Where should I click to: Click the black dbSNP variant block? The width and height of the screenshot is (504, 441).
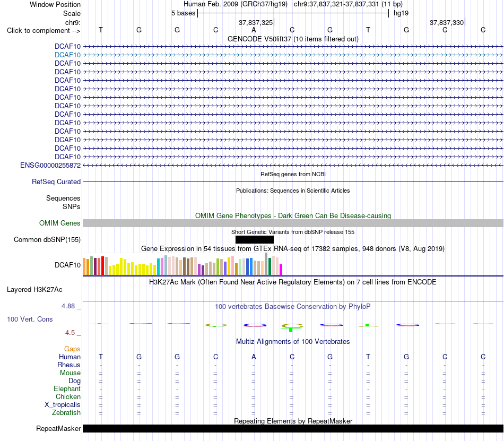click(x=254, y=240)
